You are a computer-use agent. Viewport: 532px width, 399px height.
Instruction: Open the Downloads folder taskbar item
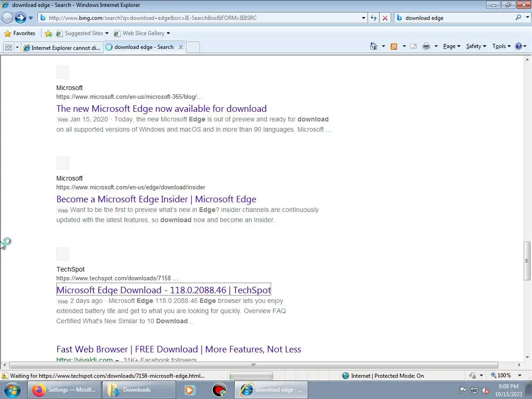click(x=139, y=390)
